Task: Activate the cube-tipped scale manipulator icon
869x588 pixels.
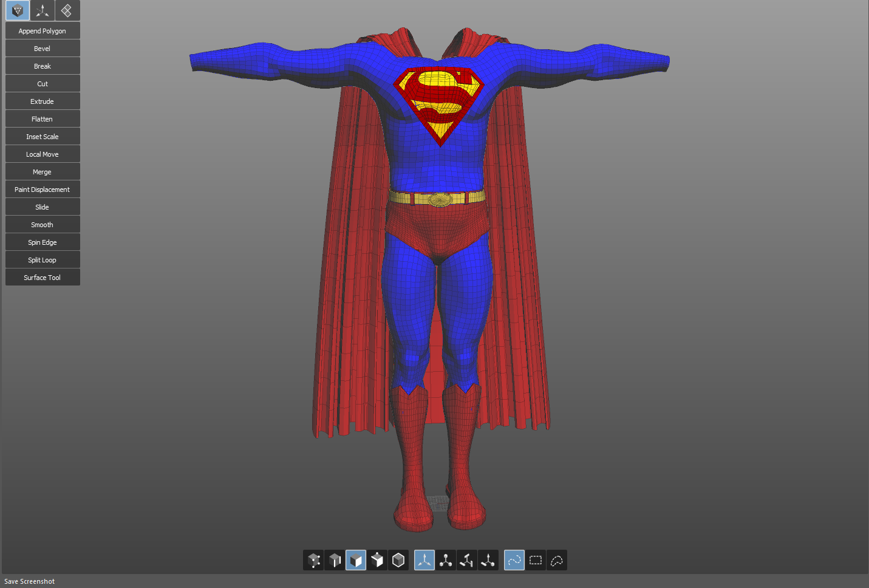Action: click(x=446, y=560)
